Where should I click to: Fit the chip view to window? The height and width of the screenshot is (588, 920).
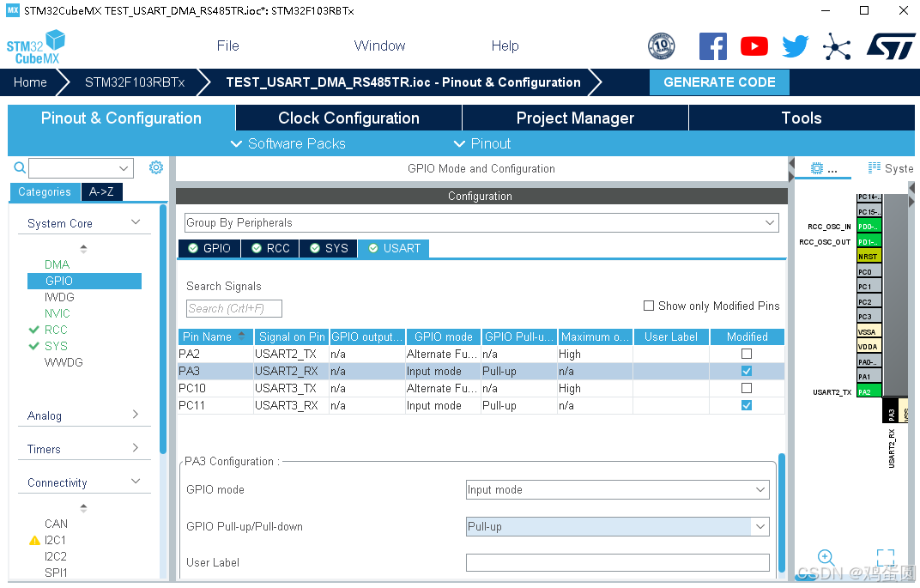pos(886,557)
